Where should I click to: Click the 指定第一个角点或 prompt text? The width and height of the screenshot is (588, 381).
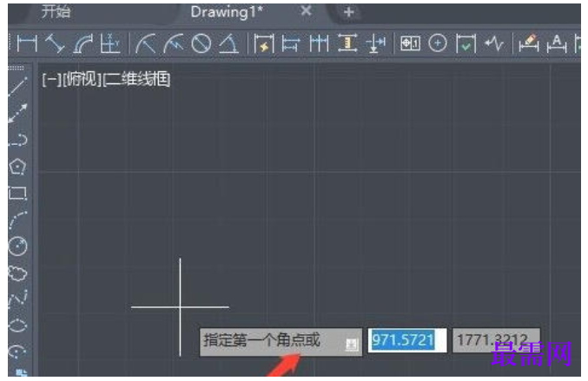261,340
